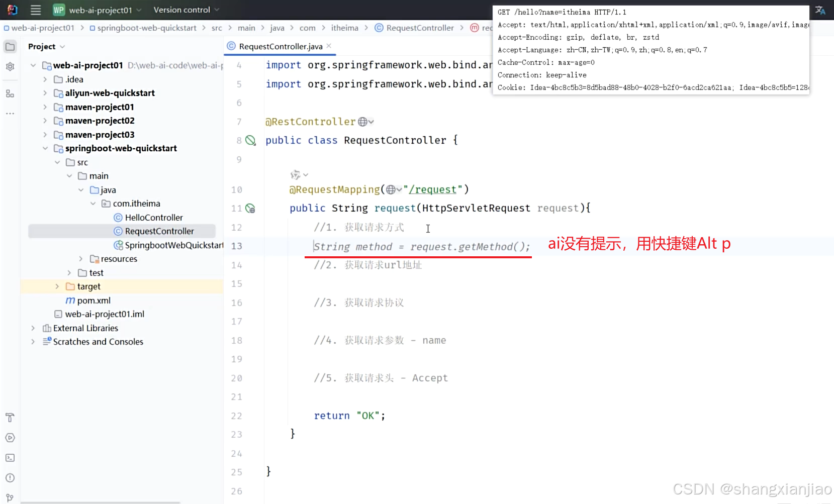834x504 pixels.
Task: Click the AI inlay icon above line 10
Action: (x=296, y=175)
